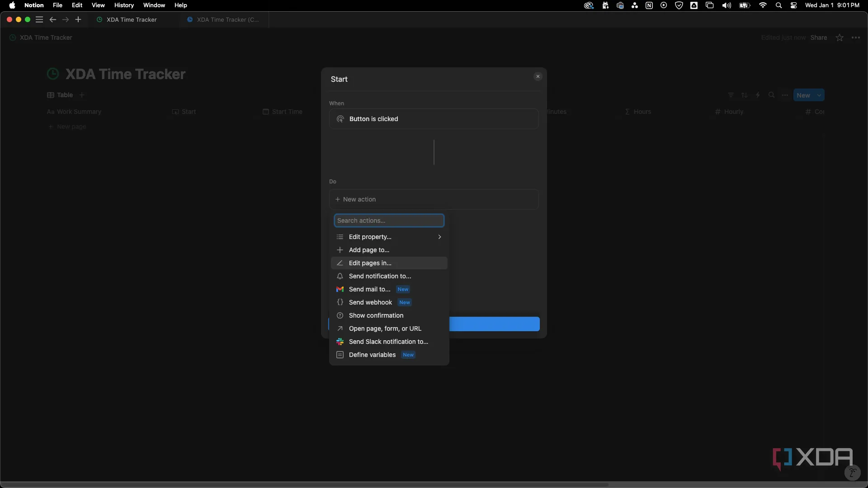Viewport: 868px width, 488px height.
Task: Click the Edit property list icon
Action: pos(340,237)
